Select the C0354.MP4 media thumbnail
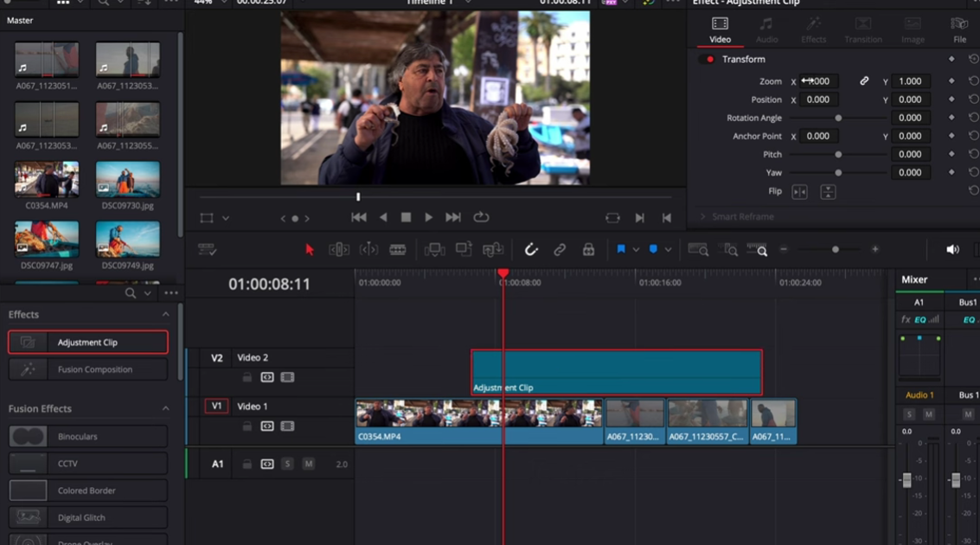This screenshot has width=980, height=545. (x=47, y=179)
